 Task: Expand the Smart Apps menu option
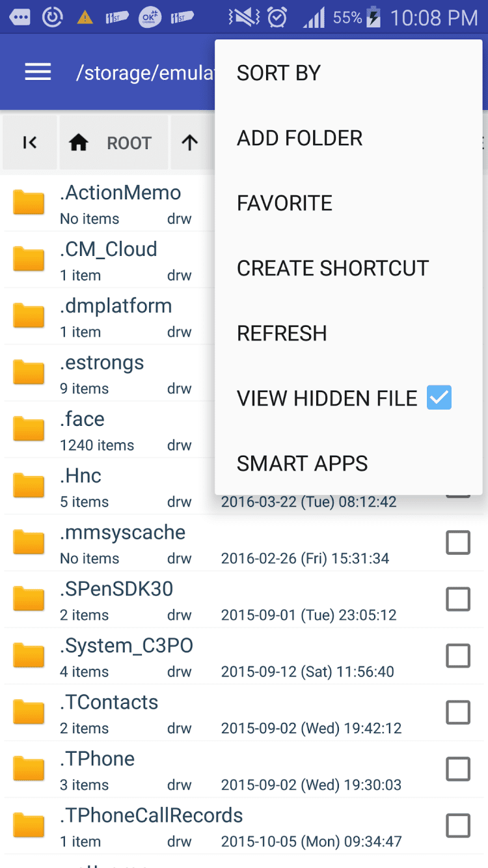pyautogui.click(x=302, y=464)
